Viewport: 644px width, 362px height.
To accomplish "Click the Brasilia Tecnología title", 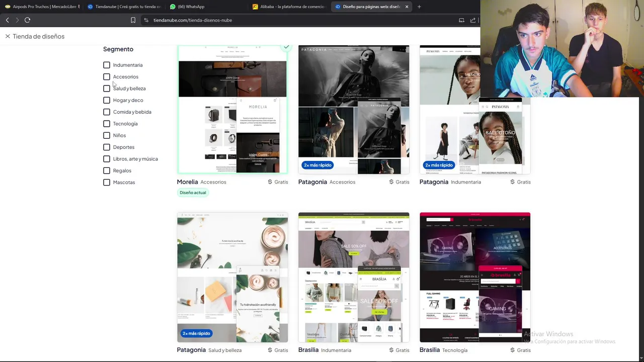I will [x=430, y=350].
